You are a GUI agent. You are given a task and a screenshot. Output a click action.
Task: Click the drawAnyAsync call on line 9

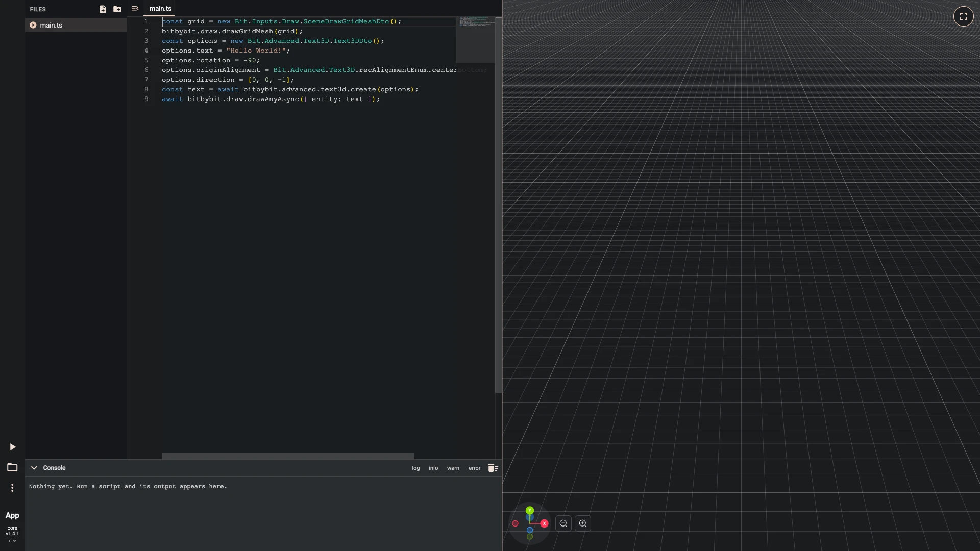tap(273, 99)
